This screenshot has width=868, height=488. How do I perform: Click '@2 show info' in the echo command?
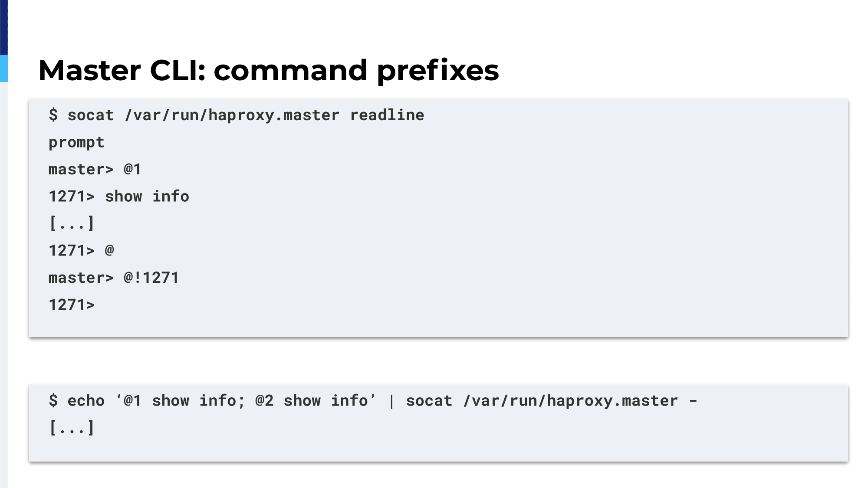coord(312,401)
